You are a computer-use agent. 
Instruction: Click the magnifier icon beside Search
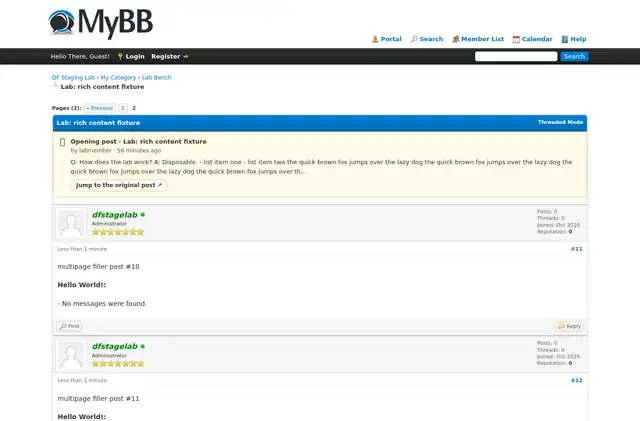tap(414, 39)
